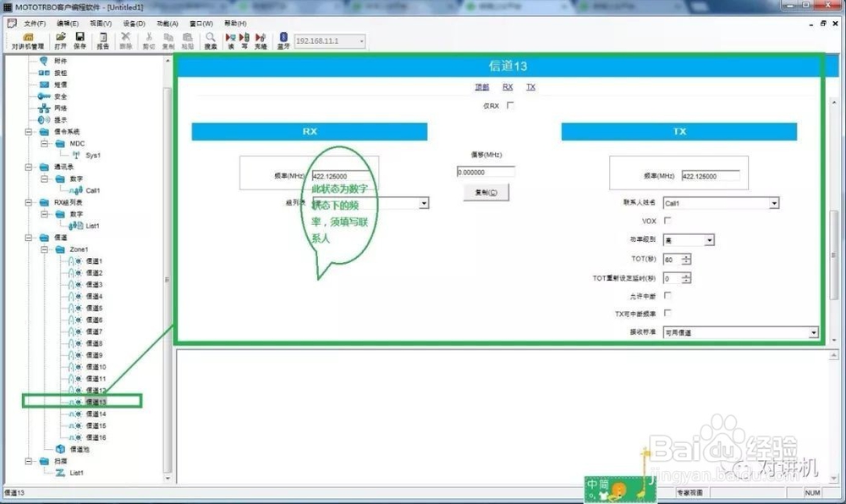Open the 功能(A) menu
Viewport: 846px width, 504px height.
[x=168, y=24]
